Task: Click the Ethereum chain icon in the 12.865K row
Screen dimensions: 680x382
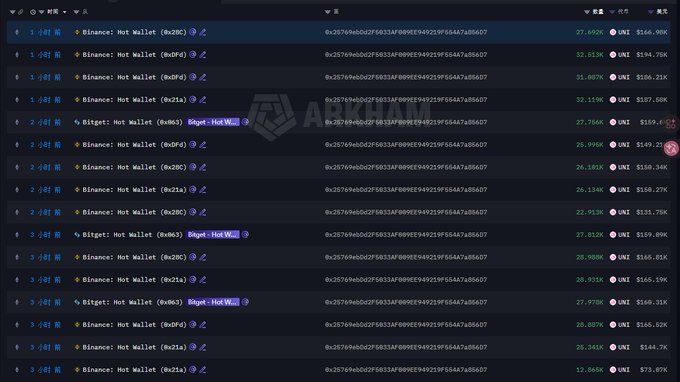Action: [x=17, y=370]
